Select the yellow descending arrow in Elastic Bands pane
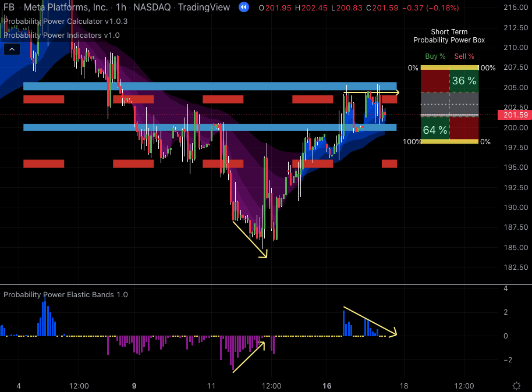Screen dimensions: 532x392 [370, 320]
